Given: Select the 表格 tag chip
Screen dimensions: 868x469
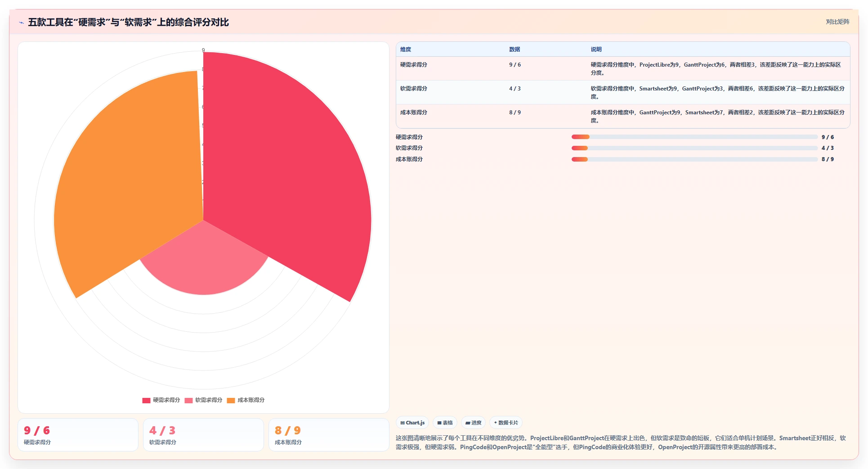Looking at the screenshot, I should click(x=445, y=423).
